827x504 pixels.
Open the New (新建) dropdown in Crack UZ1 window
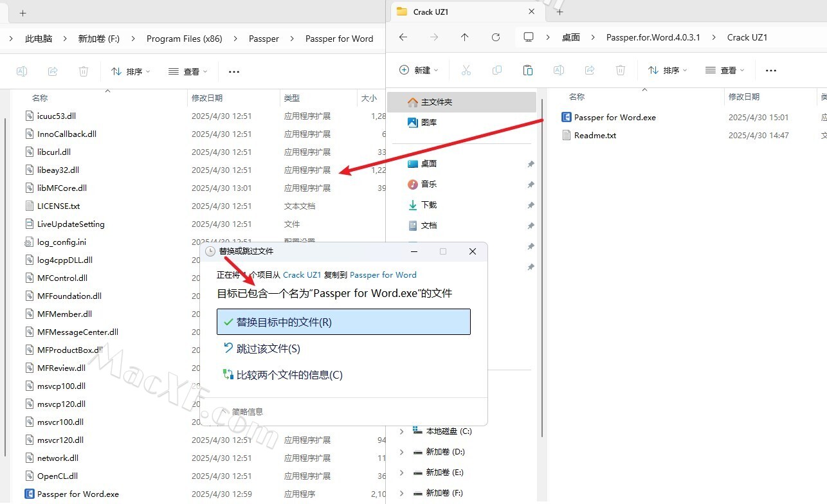point(419,70)
